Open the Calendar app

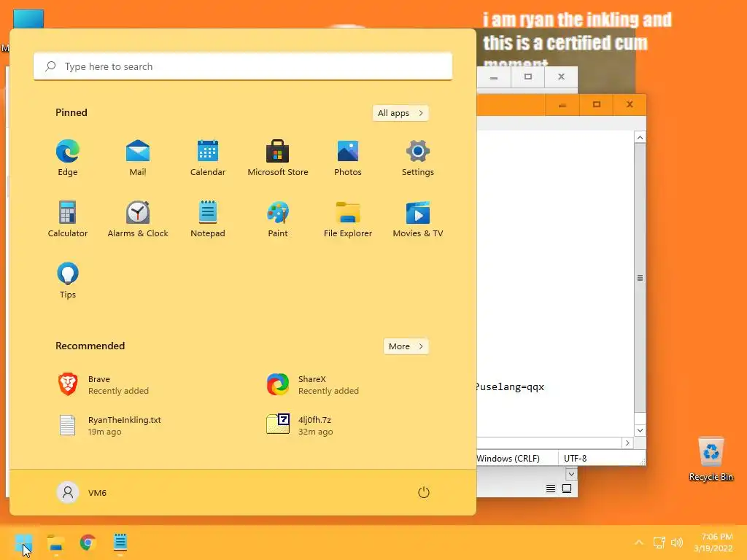click(208, 158)
